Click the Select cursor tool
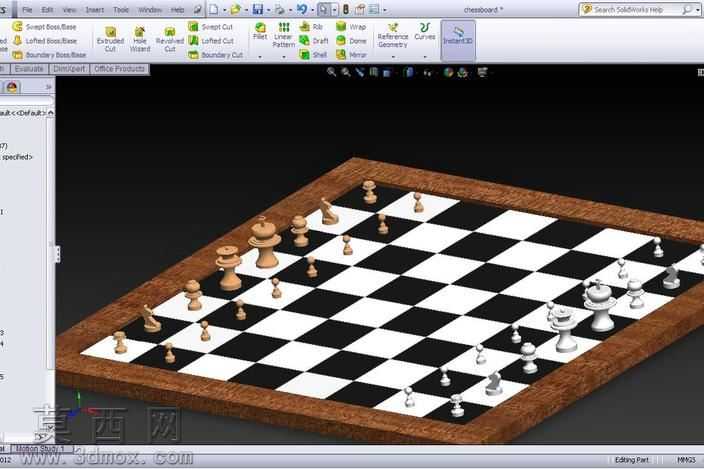 coord(323,9)
